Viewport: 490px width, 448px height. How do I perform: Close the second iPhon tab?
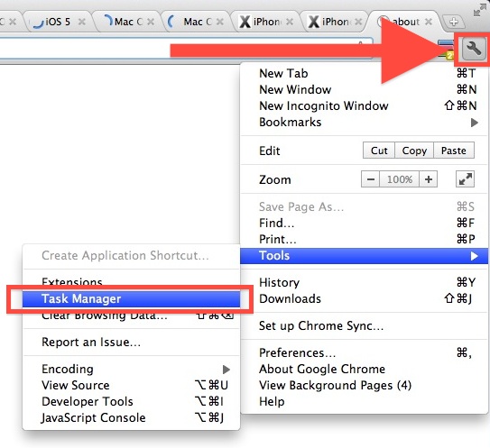click(358, 22)
